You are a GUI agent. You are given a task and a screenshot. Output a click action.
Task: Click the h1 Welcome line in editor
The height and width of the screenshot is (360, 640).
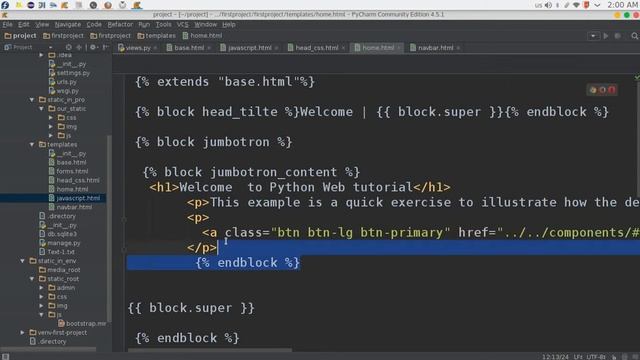click(300, 187)
